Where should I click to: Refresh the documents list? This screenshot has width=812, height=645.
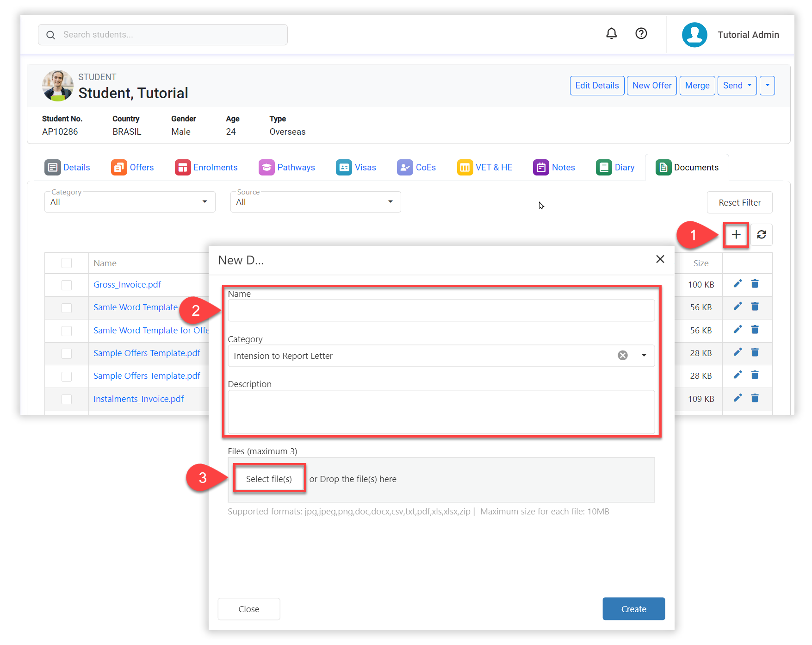tap(761, 235)
